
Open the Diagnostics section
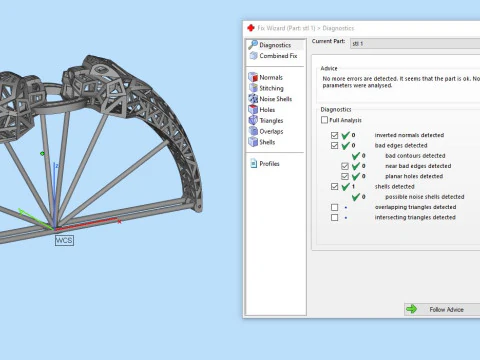[x=275, y=45]
